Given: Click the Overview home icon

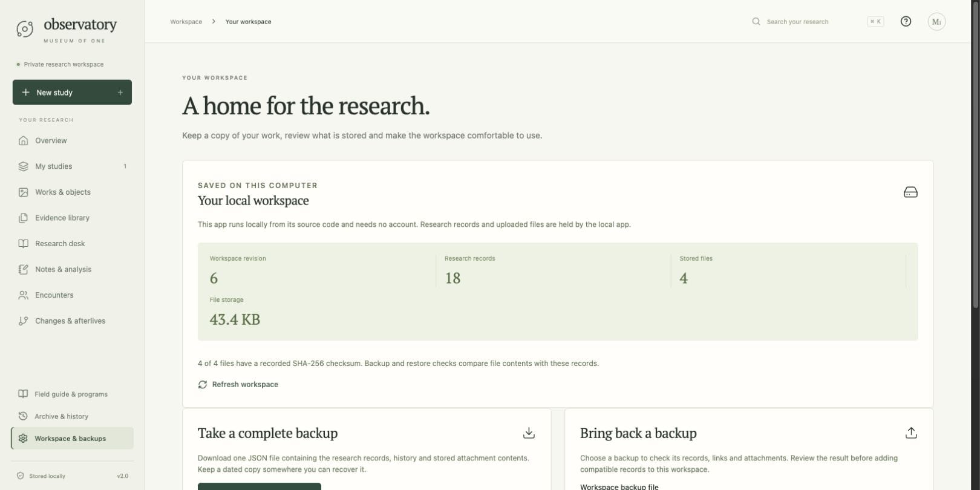Looking at the screenshot, I should (23, 141).
